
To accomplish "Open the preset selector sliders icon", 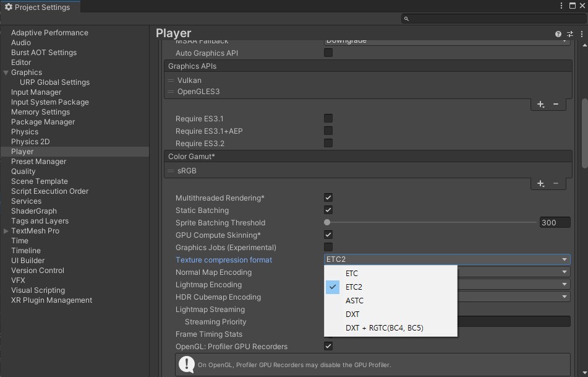I will pyautogui.click(x=570, y=34).
